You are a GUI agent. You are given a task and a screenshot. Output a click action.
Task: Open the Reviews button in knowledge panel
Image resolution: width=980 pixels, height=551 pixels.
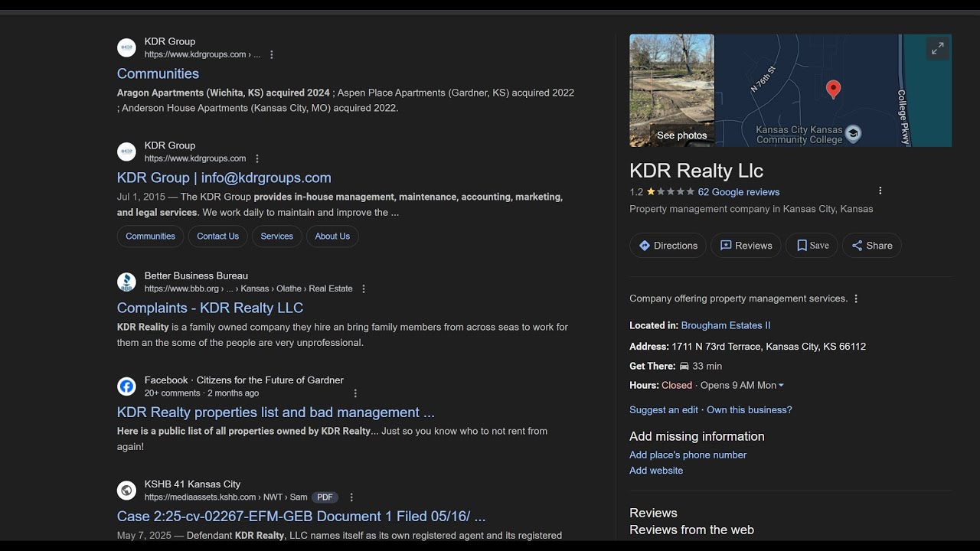pos(746,246)
